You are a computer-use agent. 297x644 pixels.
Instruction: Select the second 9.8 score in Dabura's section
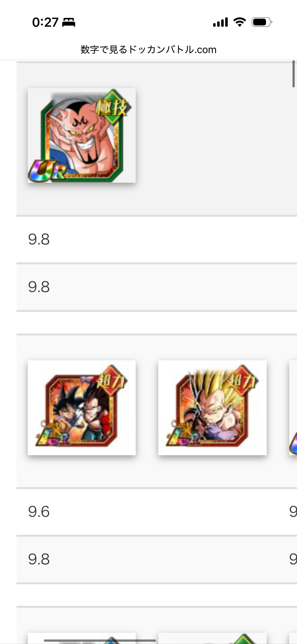click(x=39, y=287)
